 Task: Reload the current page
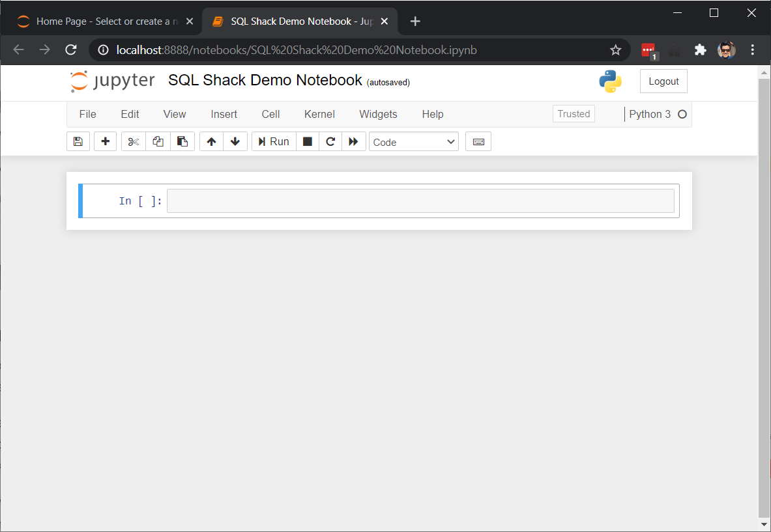coord(71,49)
